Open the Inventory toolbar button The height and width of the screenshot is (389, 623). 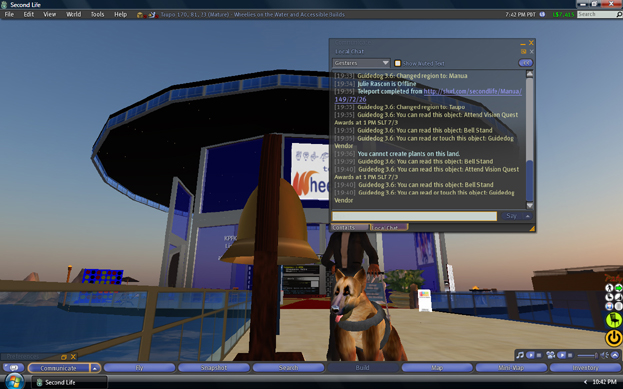point(585,368)
